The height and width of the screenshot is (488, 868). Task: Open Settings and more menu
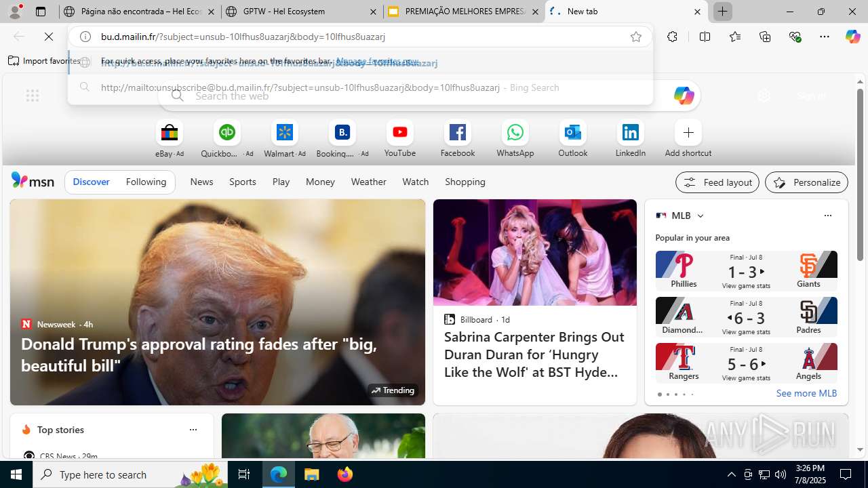click(825, 37)
